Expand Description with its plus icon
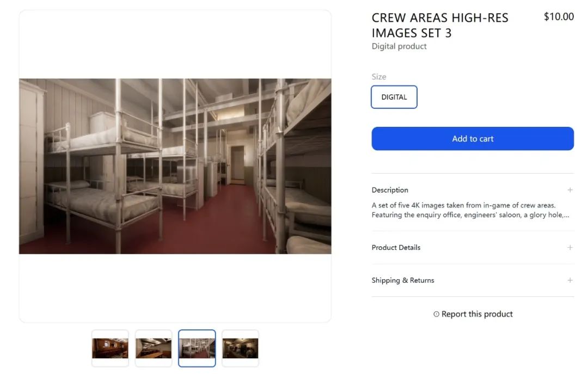The width and height of the screenshot is (588, 374). [x=569, y=190]
